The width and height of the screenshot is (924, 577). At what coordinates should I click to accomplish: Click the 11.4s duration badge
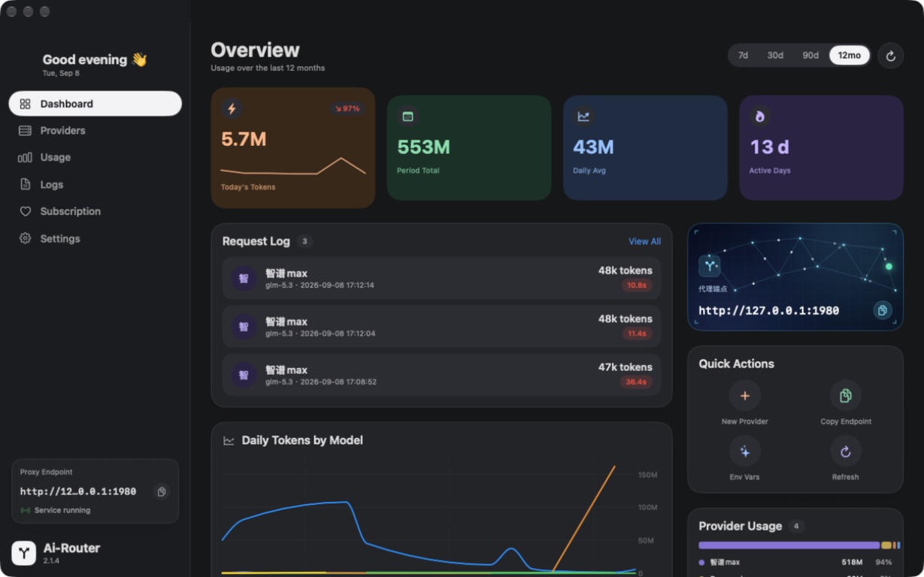(x=637, y=334)
